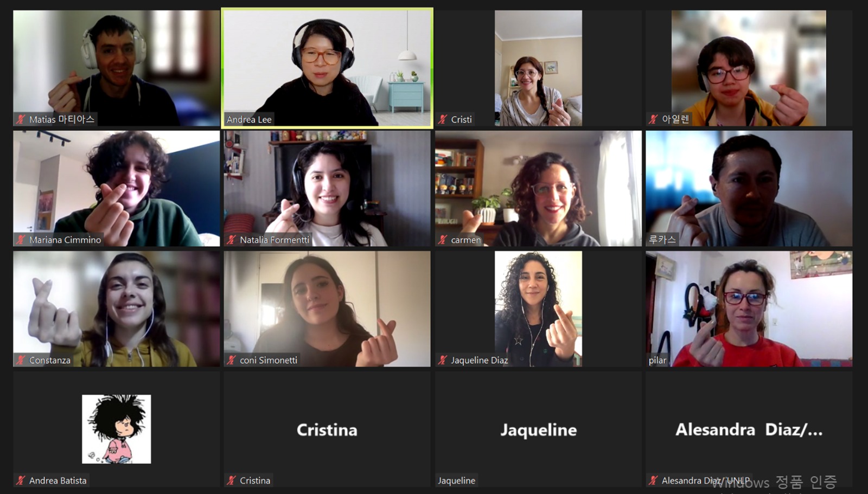Image resolution: width=868 pixels, height=494 pixels.
Task: Click the large Jaqueline name placeholder
Action: tap(538, 430)
